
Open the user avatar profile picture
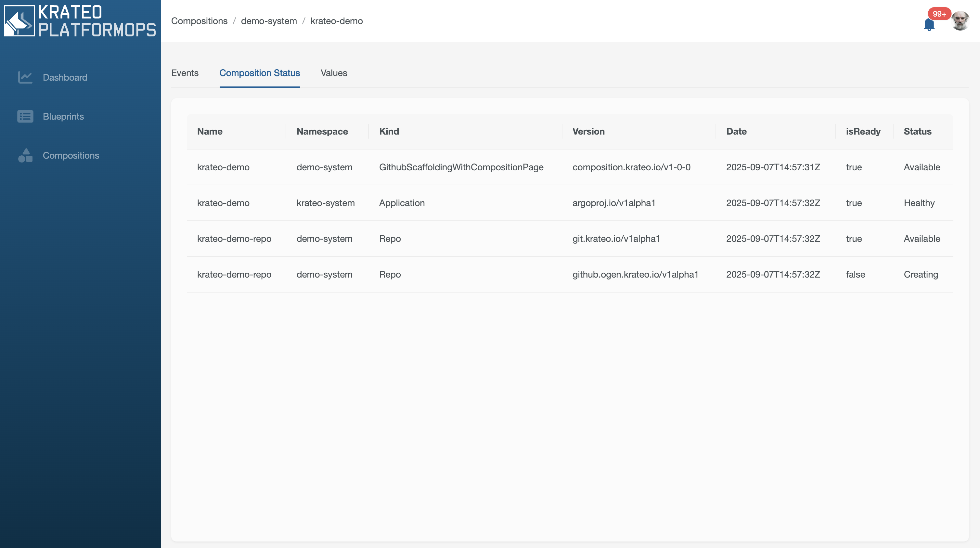click(x=960, y=21)
